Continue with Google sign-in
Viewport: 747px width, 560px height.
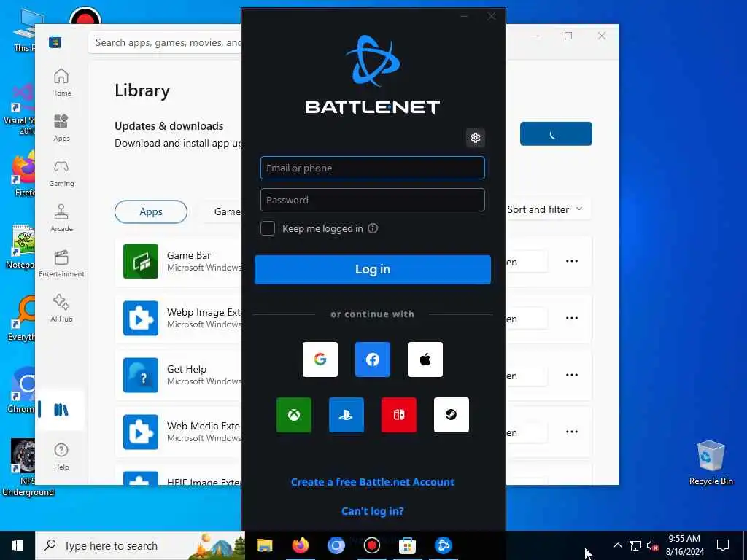click(320, 359)
